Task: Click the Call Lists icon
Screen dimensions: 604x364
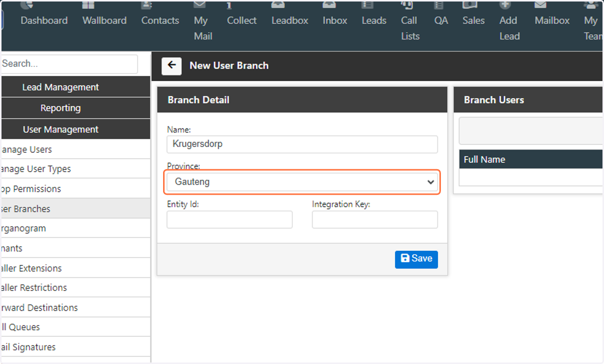Action: 407,5
